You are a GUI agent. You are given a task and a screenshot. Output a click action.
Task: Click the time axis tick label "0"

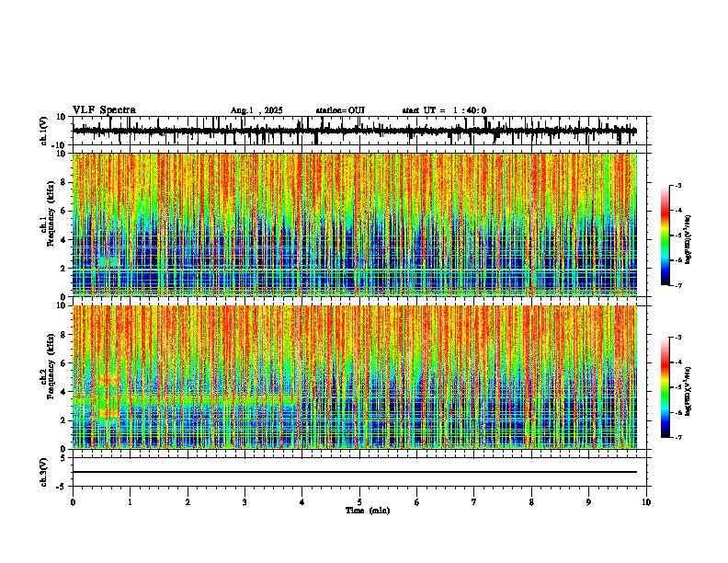[73, 502]
